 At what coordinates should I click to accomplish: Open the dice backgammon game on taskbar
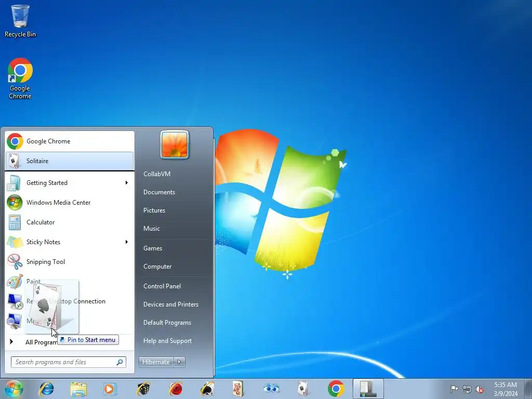click(x=144, y=389)
